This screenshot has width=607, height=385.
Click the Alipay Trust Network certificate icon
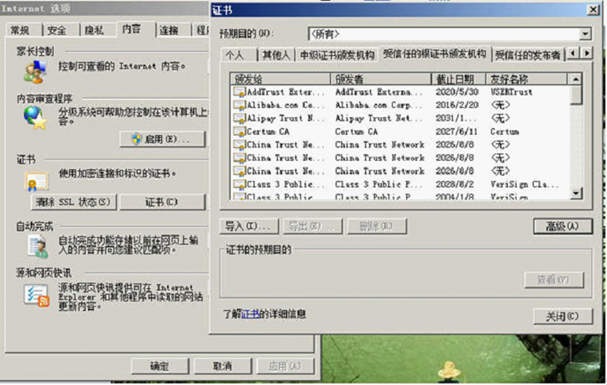tap(240, 118)
